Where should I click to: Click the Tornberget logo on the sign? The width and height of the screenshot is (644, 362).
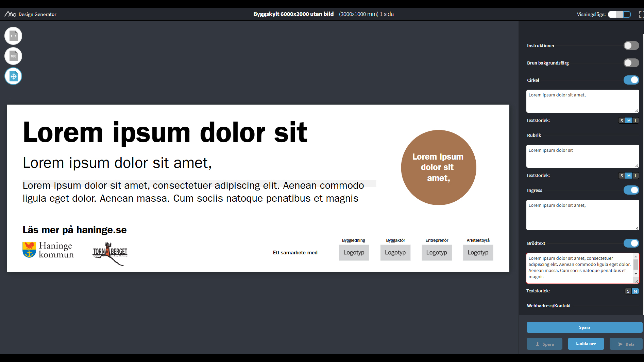pyautogui.click(x=110, y=253)
